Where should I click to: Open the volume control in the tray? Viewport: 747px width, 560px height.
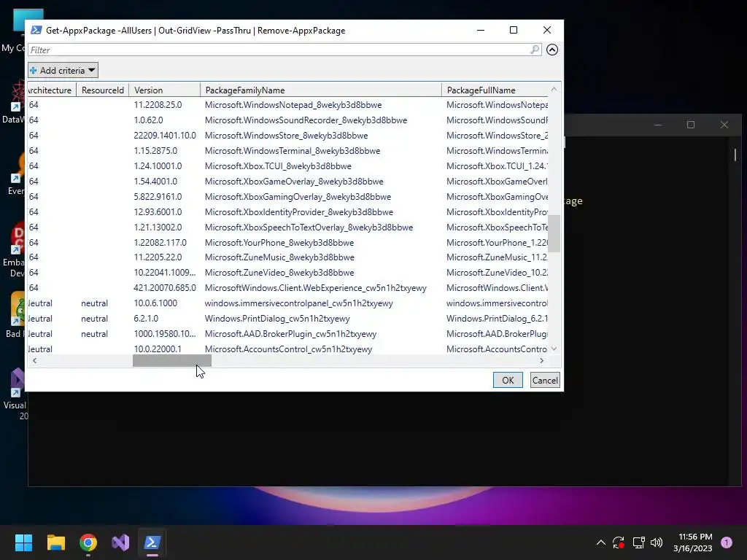coord(657,542)
